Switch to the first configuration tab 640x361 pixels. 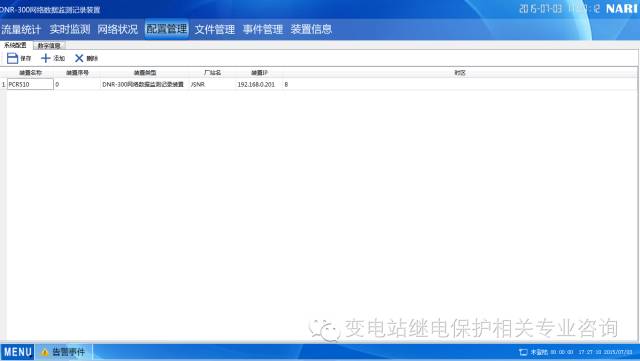[16, 45]
